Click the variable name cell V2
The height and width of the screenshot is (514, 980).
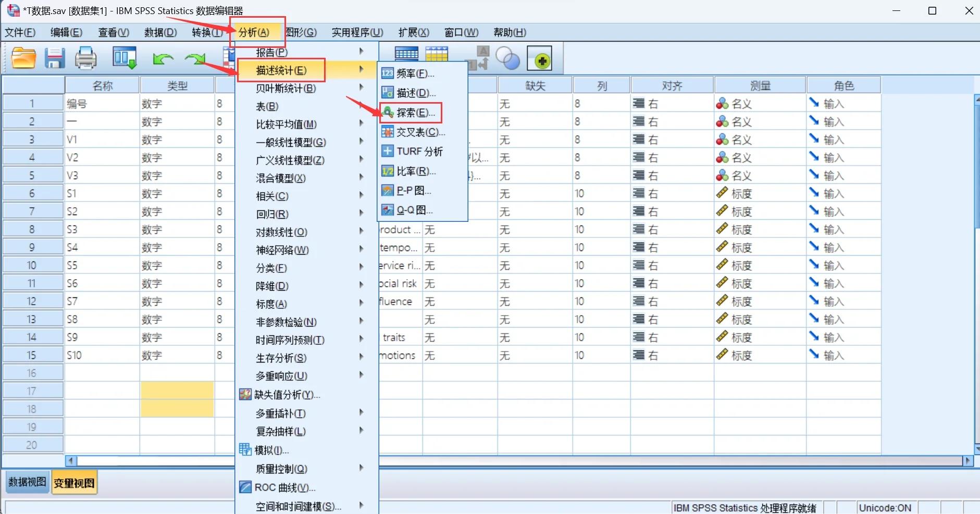click(x=102, y=157)
